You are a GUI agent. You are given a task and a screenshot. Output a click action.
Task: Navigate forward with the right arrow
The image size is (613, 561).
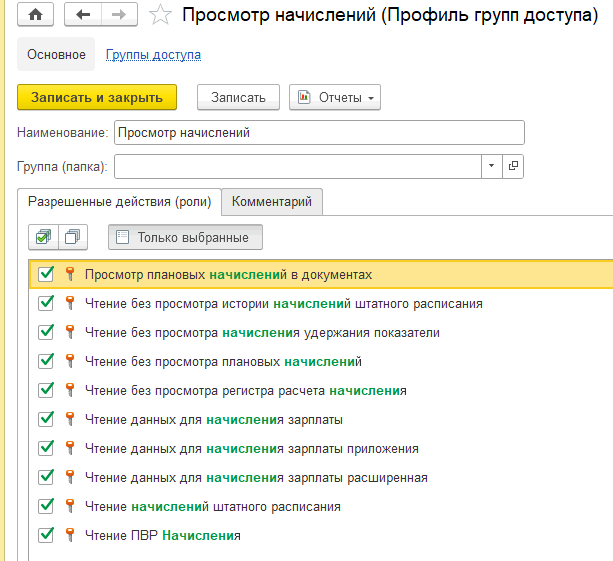pyautogui.click(x=119, y=15)
